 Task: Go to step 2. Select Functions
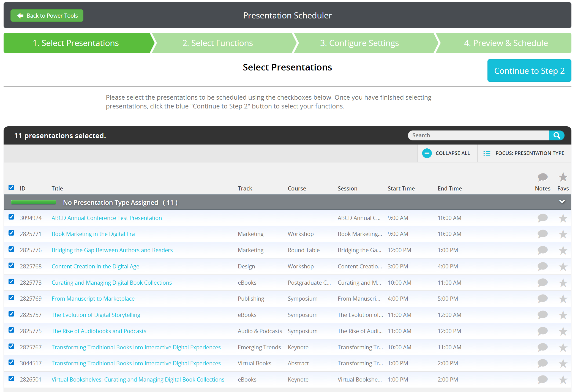[x=217, y=43]
